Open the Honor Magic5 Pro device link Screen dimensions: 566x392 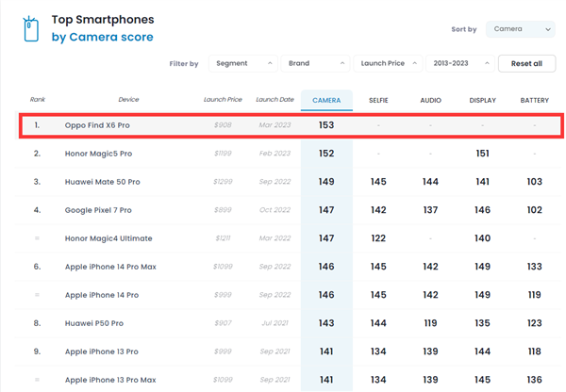pyautogui.click(x=98, y=154)
